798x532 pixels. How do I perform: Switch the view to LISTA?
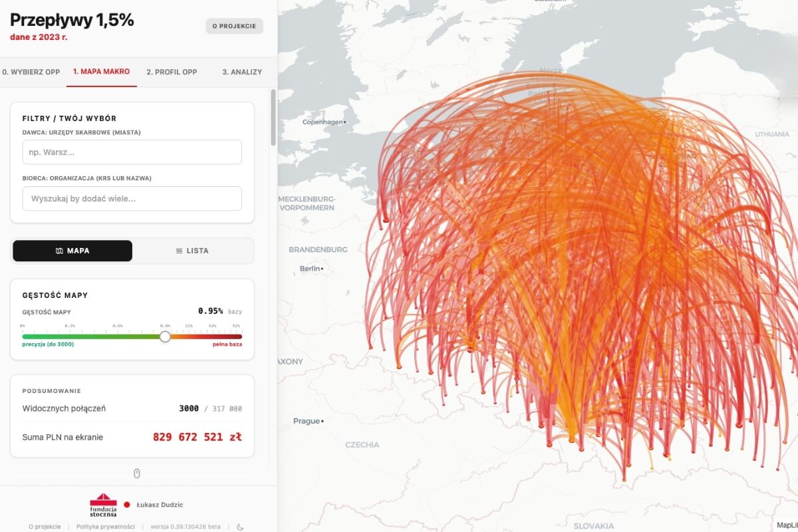click(192, 251)
